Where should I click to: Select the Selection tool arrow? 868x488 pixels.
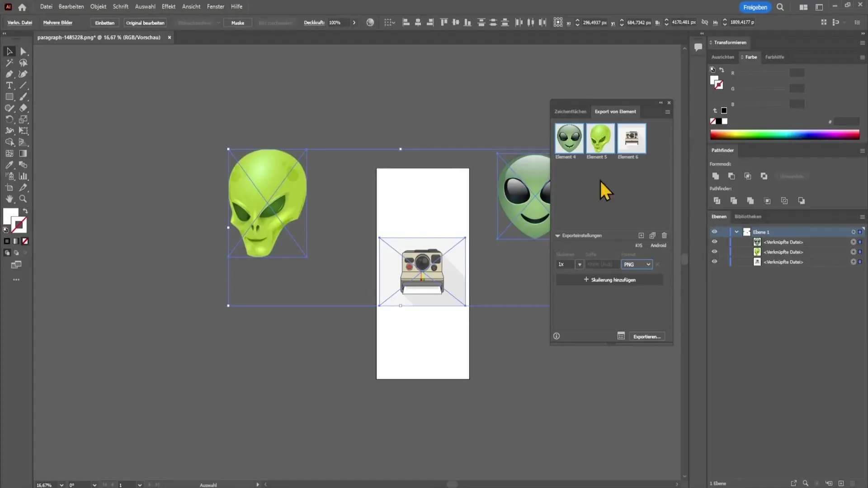[x=9, y=52]
